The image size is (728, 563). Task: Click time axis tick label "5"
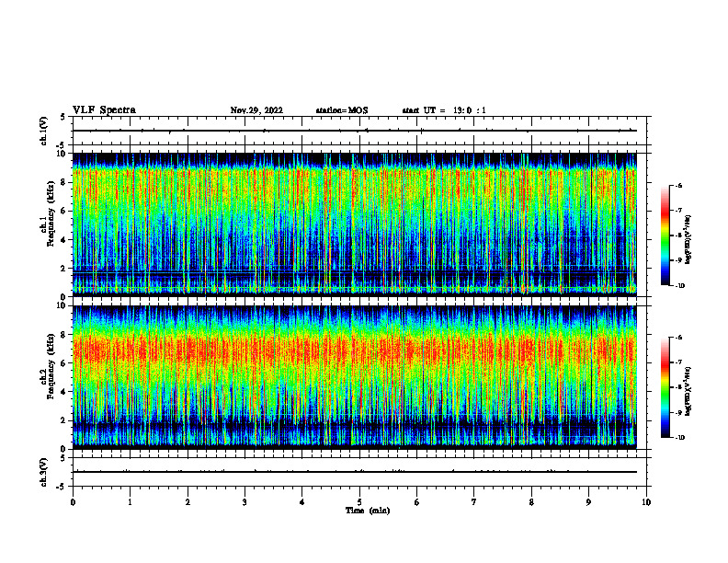tap(359, 502)
